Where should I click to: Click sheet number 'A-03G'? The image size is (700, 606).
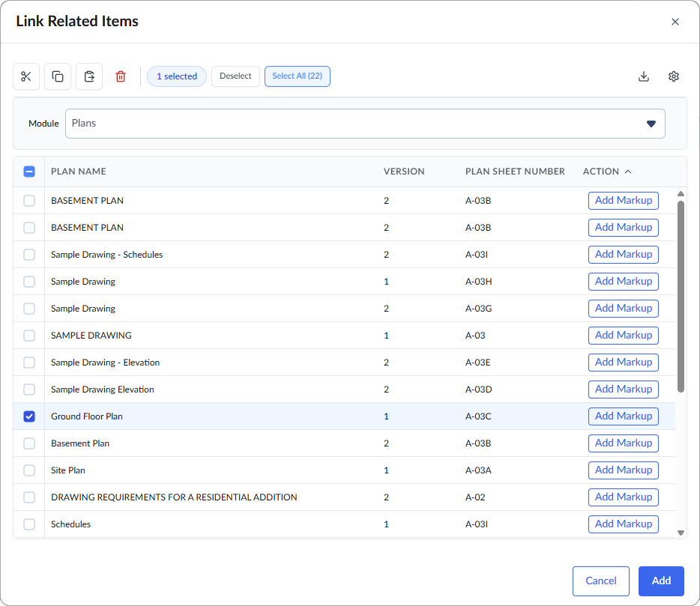pos(479,309)
